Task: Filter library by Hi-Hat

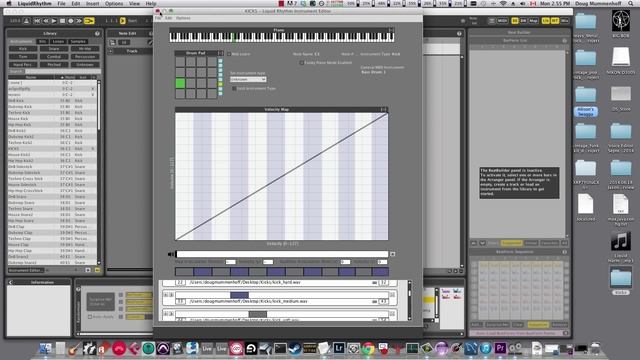Action: tap(85, 49)
